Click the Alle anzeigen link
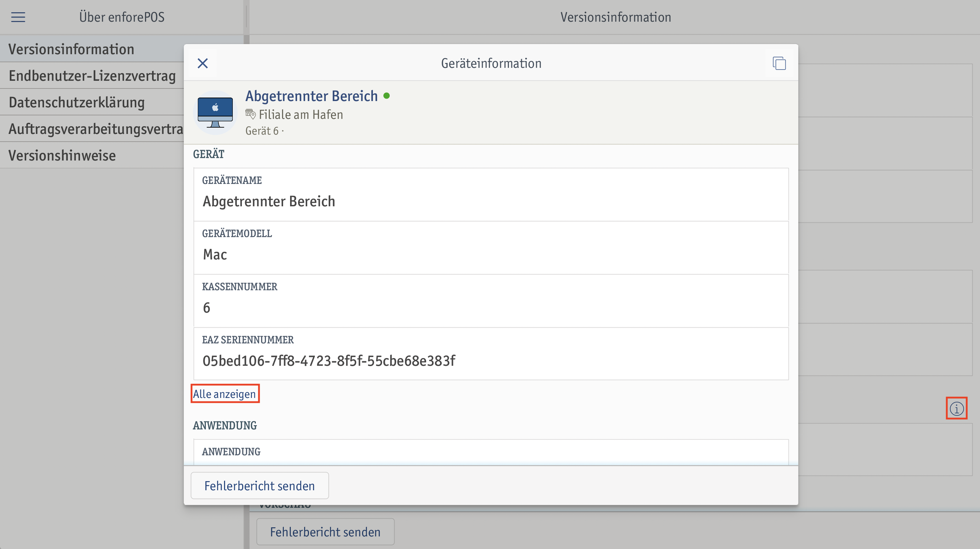The image size is (980, 549). pyautogui.click(x=224, y=394)
